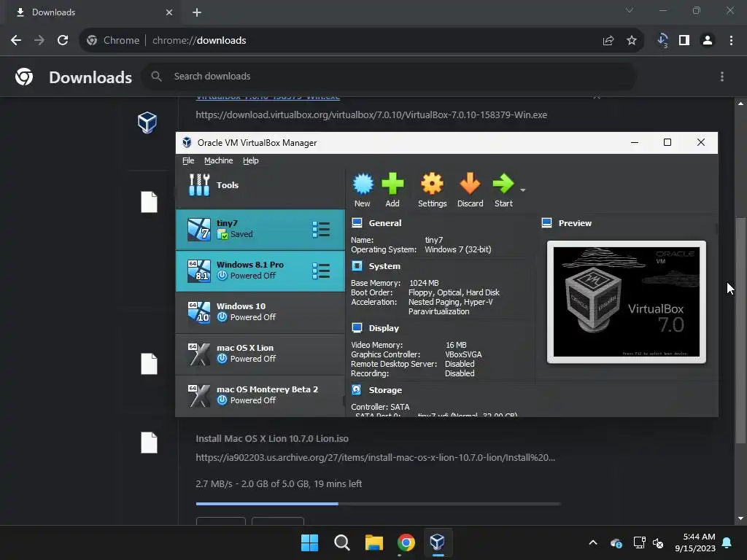Open Chrome three-dot main menu

click(x=731, y=41)
